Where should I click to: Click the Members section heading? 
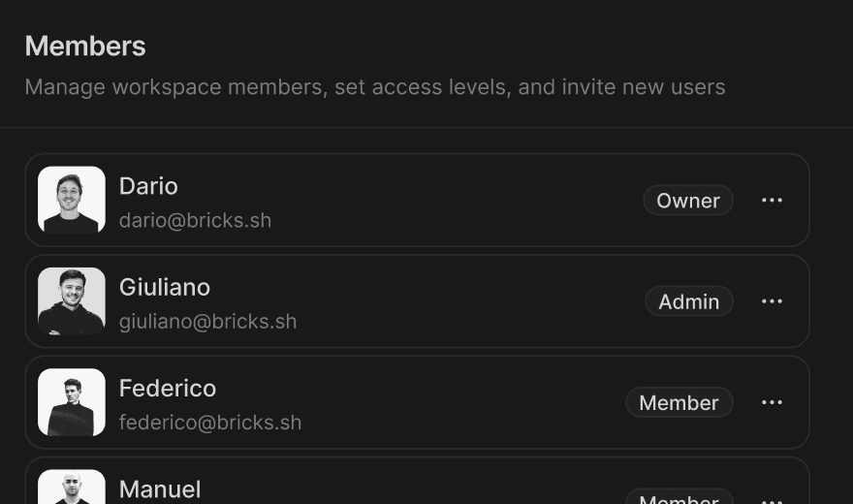[x=85, y=46]
